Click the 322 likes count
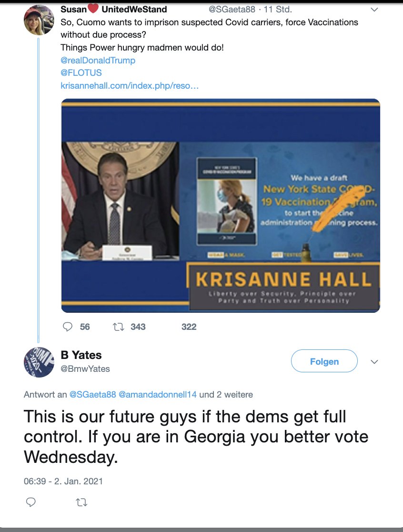This screenshot has width=403, height=532. [189, 327]
